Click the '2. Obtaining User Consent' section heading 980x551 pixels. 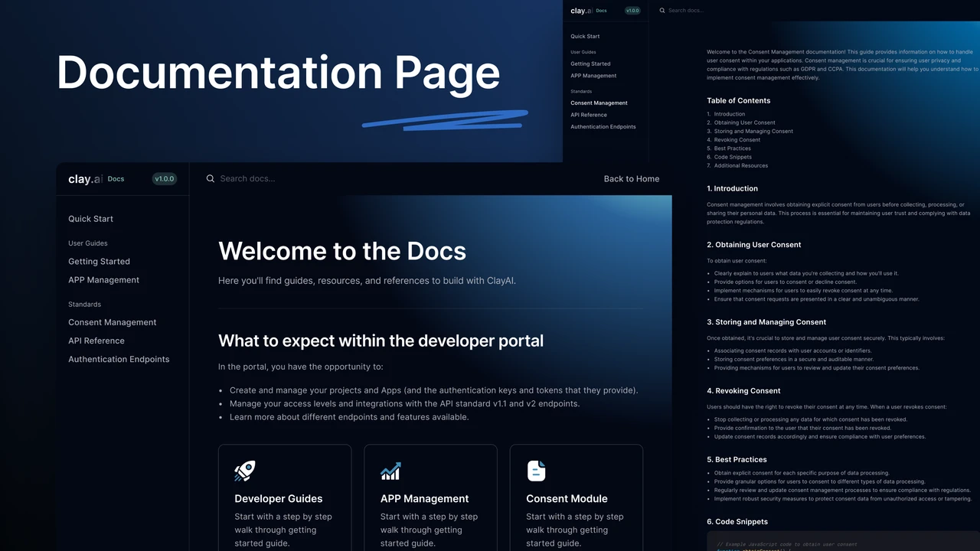coord(754,245)
